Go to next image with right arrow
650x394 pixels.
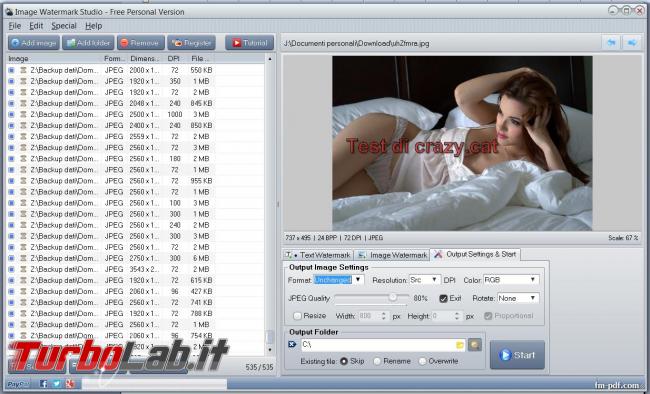click(632, 43)
